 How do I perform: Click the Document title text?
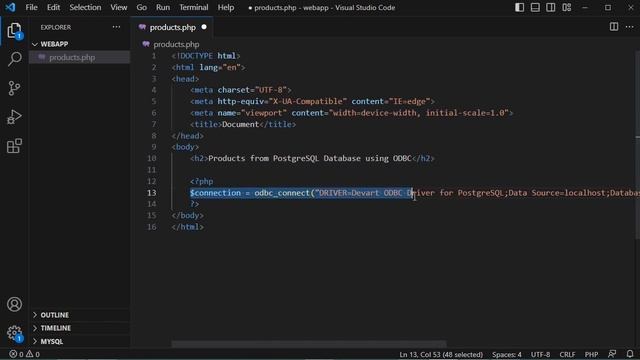[x=240, y=124]
